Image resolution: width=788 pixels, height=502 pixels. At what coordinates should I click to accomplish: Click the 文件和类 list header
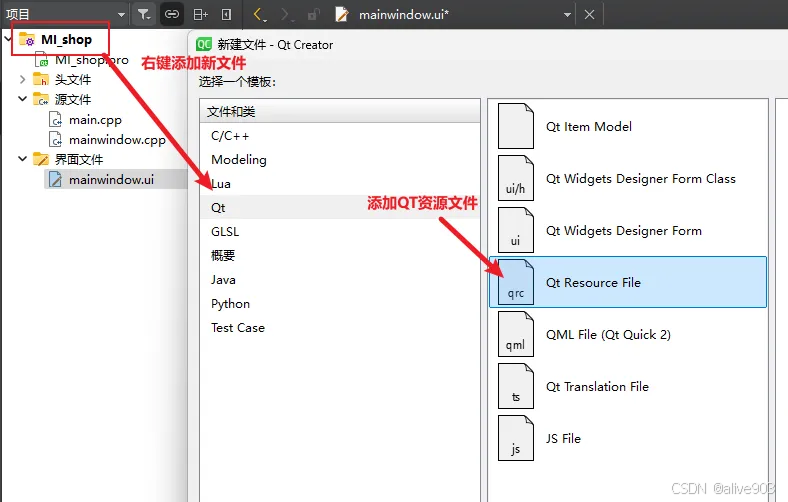(340, 111)
